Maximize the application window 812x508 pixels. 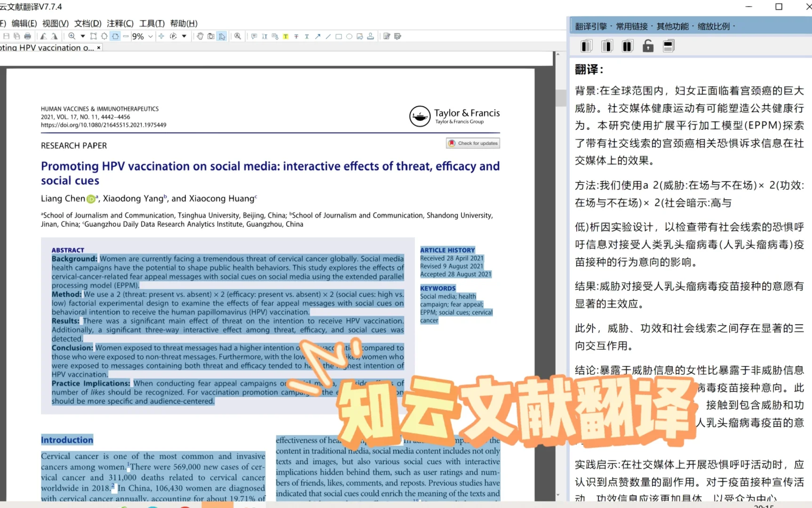(x=779, y=7)
